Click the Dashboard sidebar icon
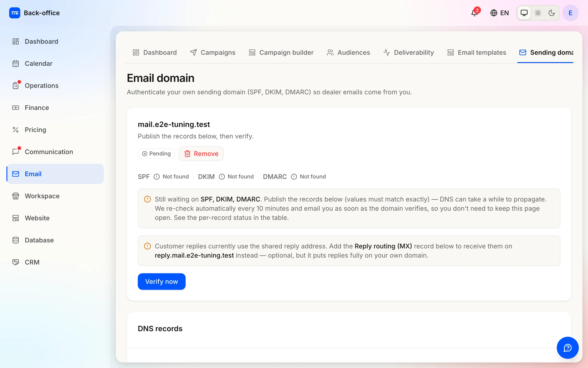The height and width of the screenshot is (368, 588). click(x=16, y=41)
